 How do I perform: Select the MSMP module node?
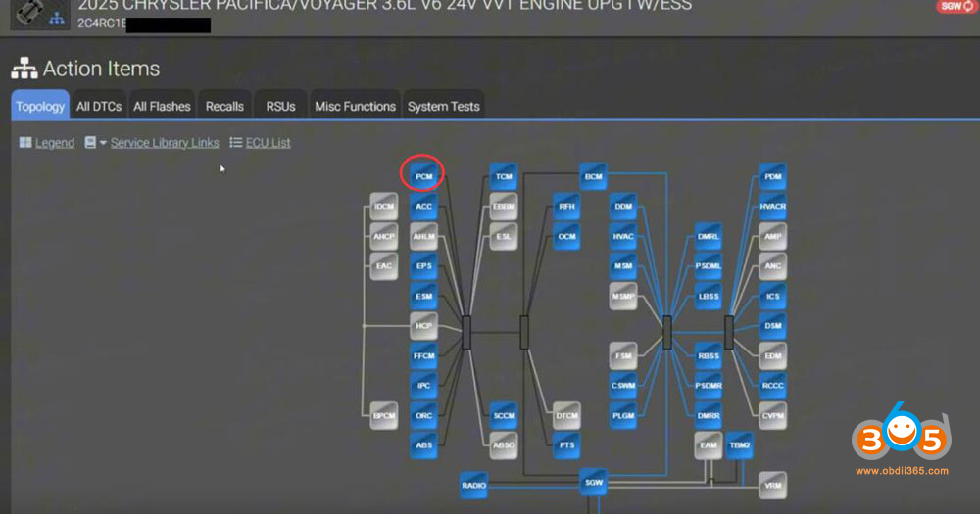(x=623, y=296)
